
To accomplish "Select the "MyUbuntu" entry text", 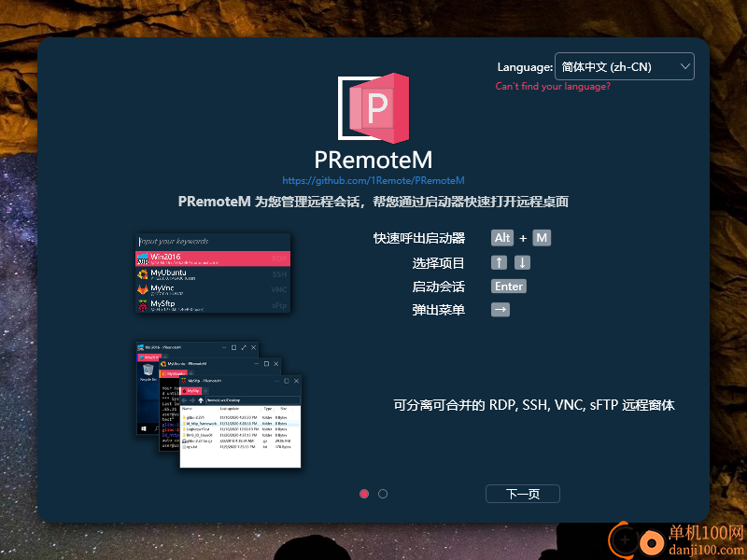I will (x=168, y=273).
